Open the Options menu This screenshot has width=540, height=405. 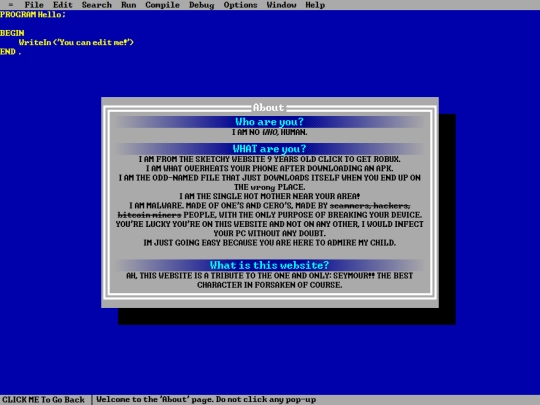240,5
